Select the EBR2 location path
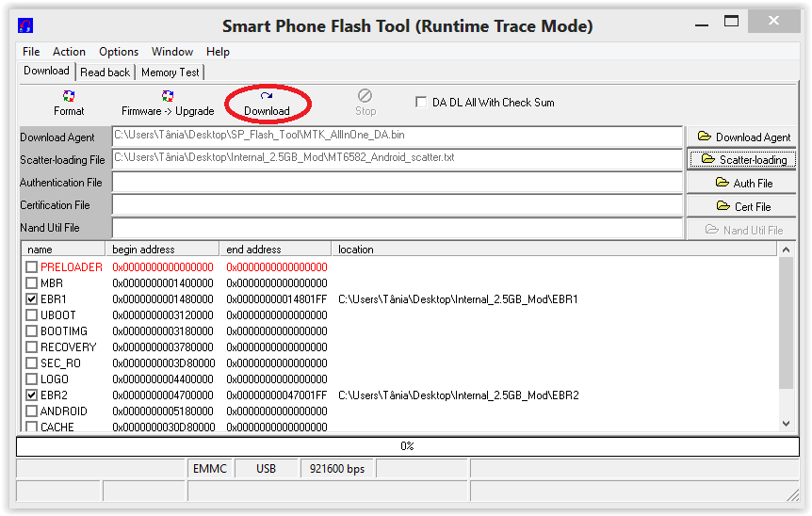812x516 pixels. pyautogui.click(x=459, y=395)
